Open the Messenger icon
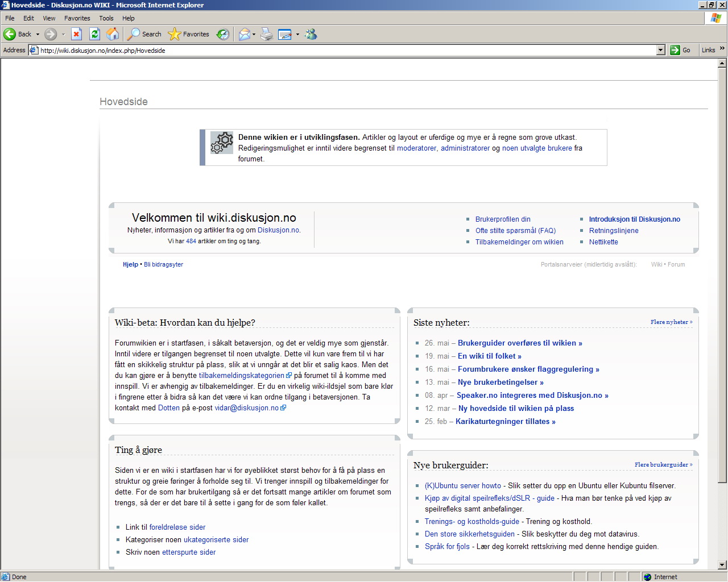The width and height of the screenshot is (728, 582). click(x=311, y=34)
